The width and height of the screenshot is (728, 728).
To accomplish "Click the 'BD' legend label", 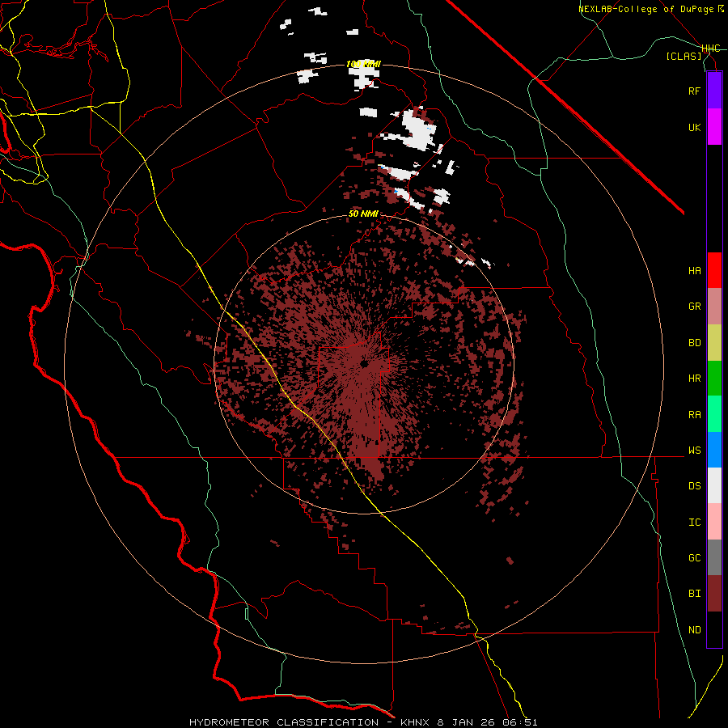I will (x=694, y=343).
